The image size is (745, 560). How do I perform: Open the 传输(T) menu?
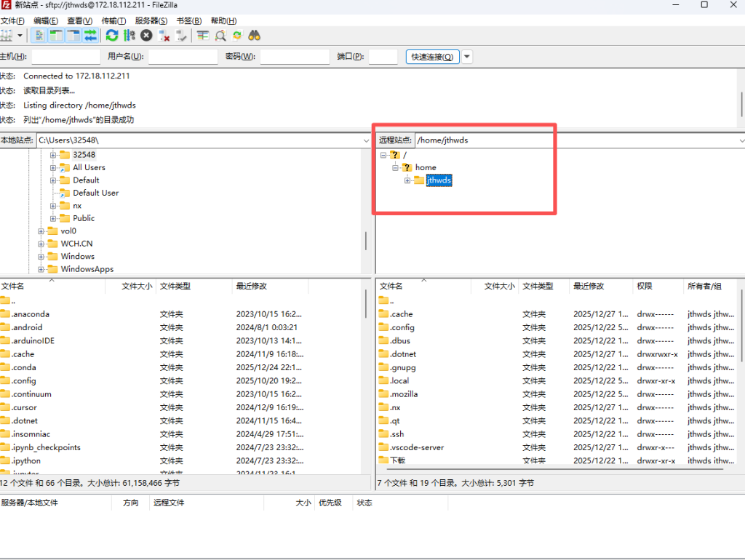(x=113, y=21)
